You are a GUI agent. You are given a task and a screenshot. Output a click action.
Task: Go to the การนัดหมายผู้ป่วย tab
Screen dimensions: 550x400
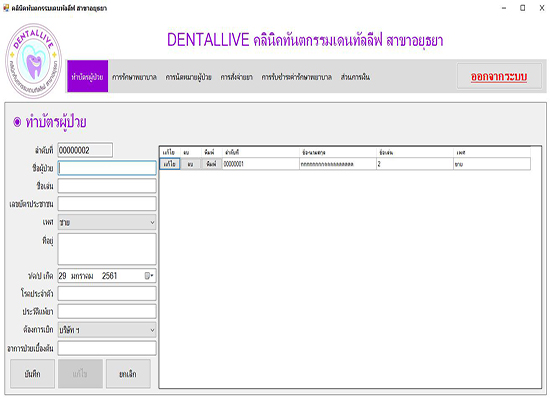pyautogui.click(x=188, y=77)
